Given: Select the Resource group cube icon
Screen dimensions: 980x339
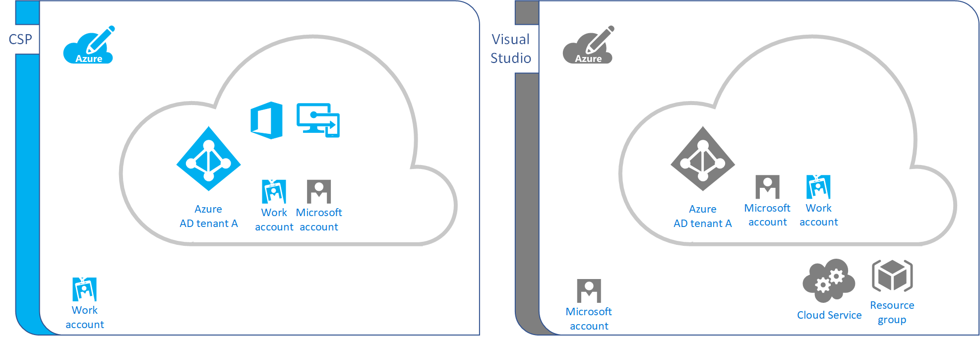Looking at the screenshot, I should click(x=892, y=276).
